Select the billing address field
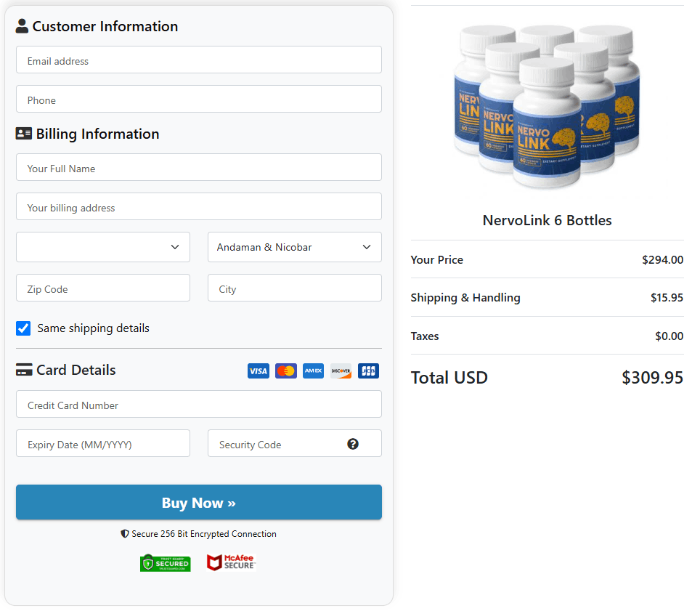700x611 pixels. pos(198,206)
